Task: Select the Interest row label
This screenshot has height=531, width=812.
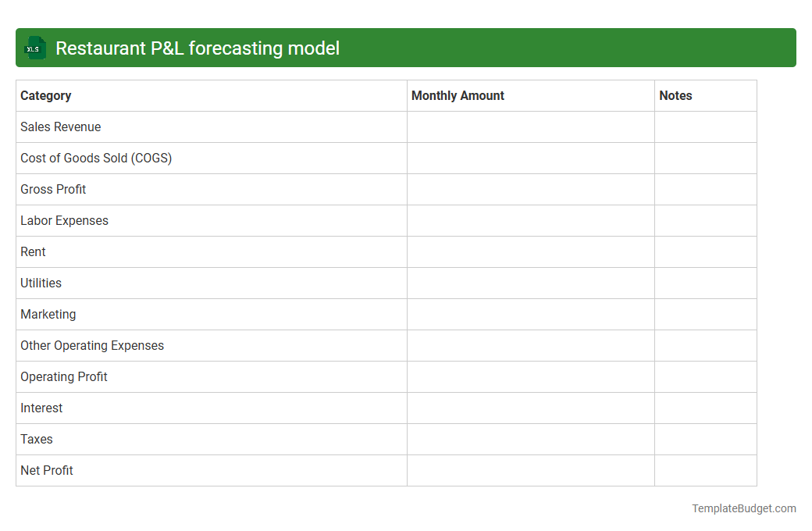Action: pyautogui.click(x=41, y=408)
